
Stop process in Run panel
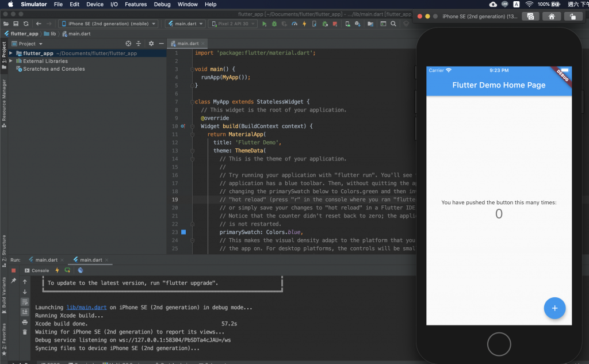tap(14, 270)
